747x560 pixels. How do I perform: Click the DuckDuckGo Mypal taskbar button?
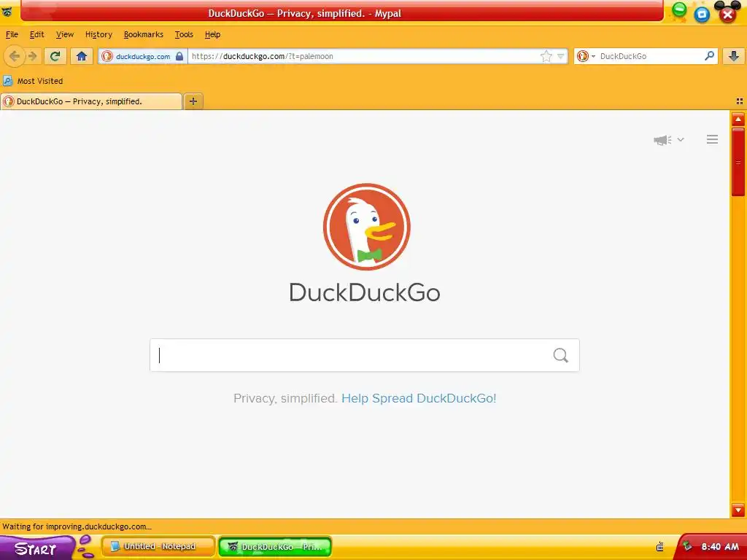[275, 547]
